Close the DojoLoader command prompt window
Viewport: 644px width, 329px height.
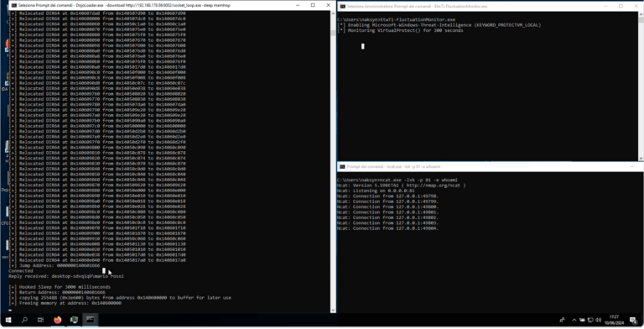328,5
